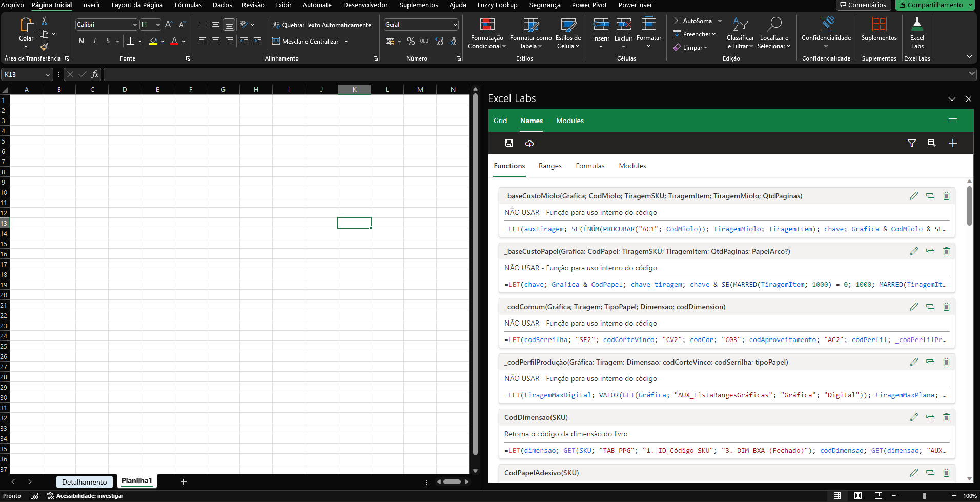Open the Excel Labs ribbon button
This screenshot has height=502, width=980.
click(917, 33)
